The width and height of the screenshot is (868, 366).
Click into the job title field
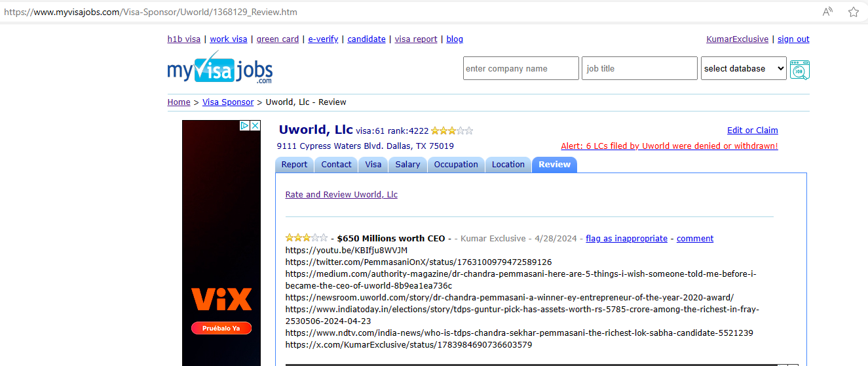(639, 68)
